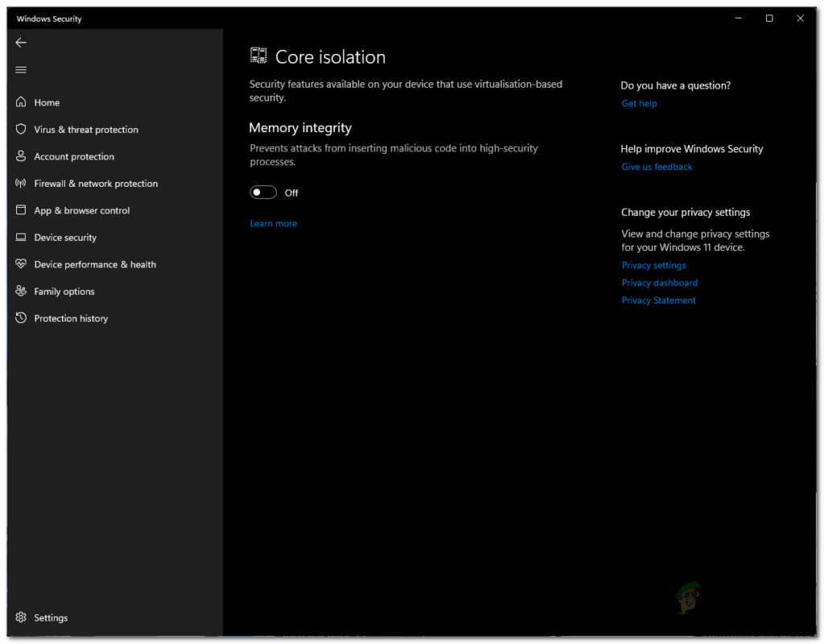Collapse the navigation pane with the hamburger button
Image resolution: width=824 pixels, height=644 pixels.
point(20,69)
